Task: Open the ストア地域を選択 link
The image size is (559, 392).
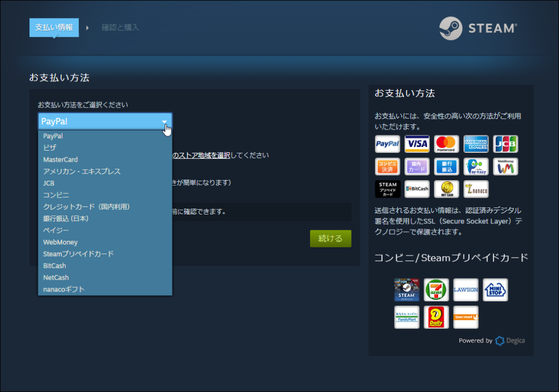Action: (x=201, y=155)
